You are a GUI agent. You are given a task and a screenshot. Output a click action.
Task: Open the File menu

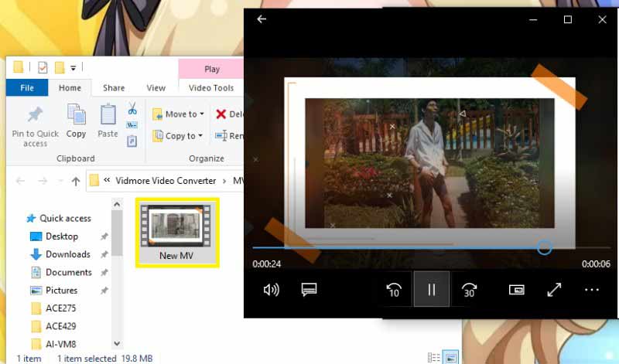click(26, 88)
